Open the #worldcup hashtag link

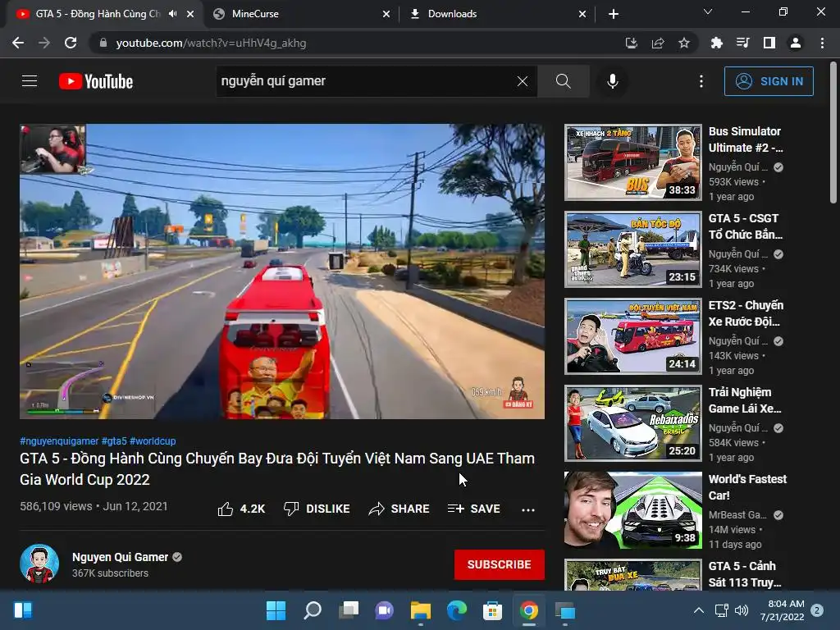(153, 441)
